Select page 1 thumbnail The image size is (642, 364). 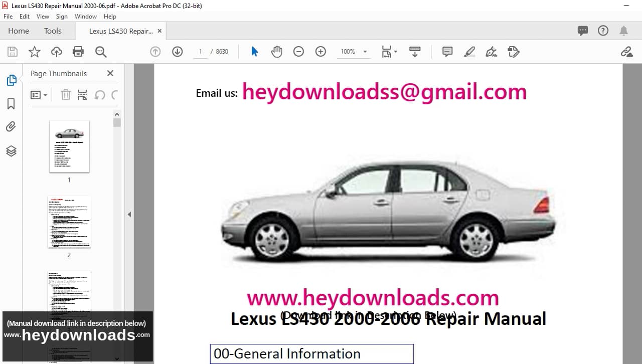pos(69,146)
